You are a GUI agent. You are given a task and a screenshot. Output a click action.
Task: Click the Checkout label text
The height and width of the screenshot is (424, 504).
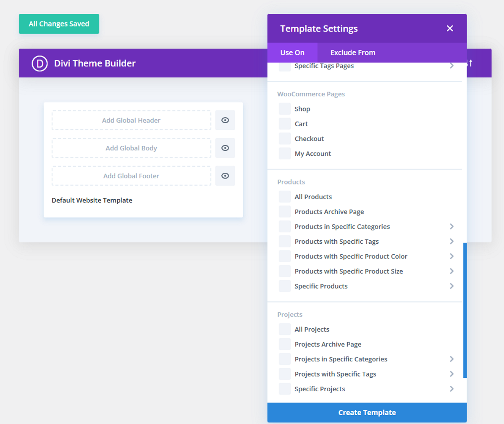[309, 139]
